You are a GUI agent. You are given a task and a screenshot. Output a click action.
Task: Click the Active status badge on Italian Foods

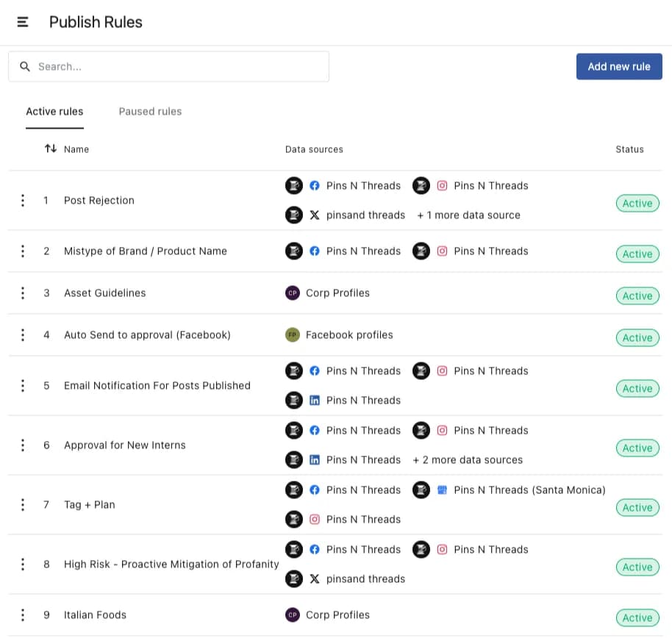point(637,617)
